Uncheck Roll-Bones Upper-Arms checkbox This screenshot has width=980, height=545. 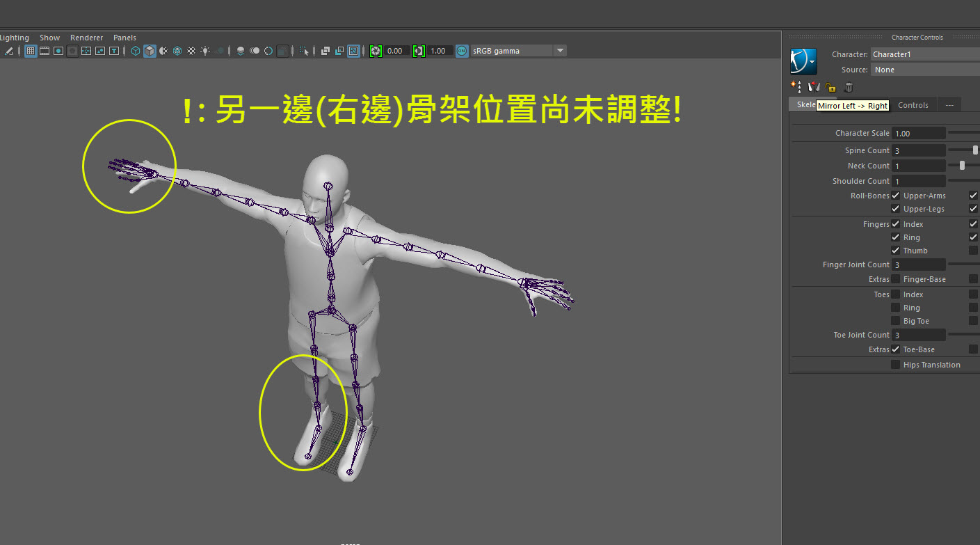(x=896, y=196)
